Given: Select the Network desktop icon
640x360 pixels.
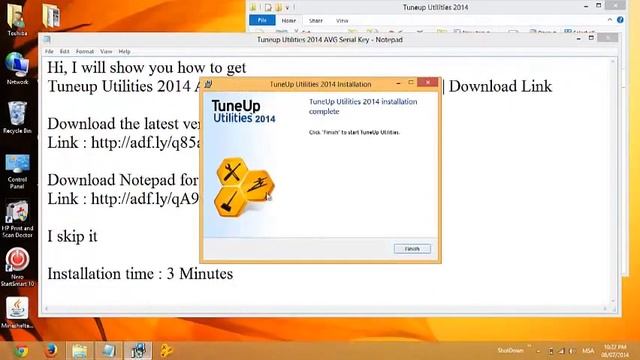Looking at the screenshot, I should [x=17, y=68].
